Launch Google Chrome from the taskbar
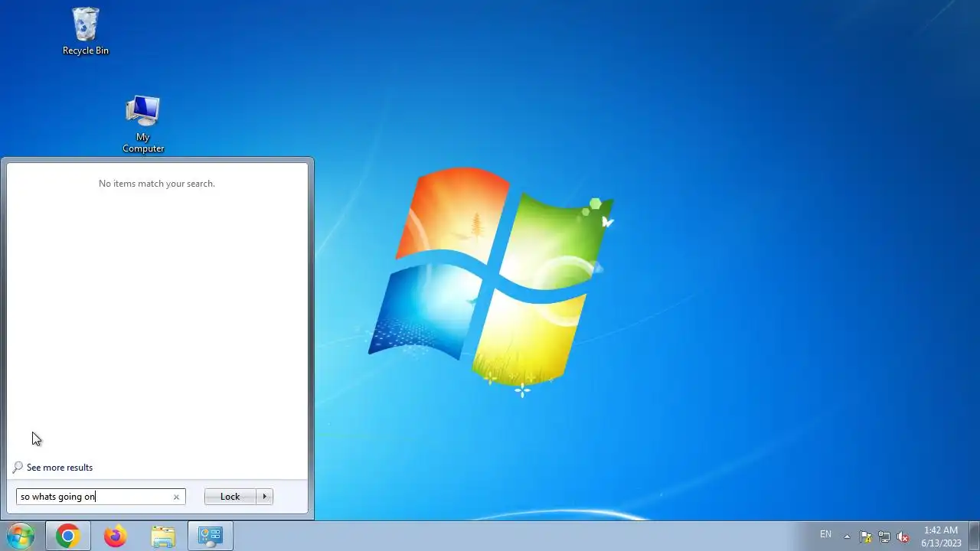 tap(67, 536)
